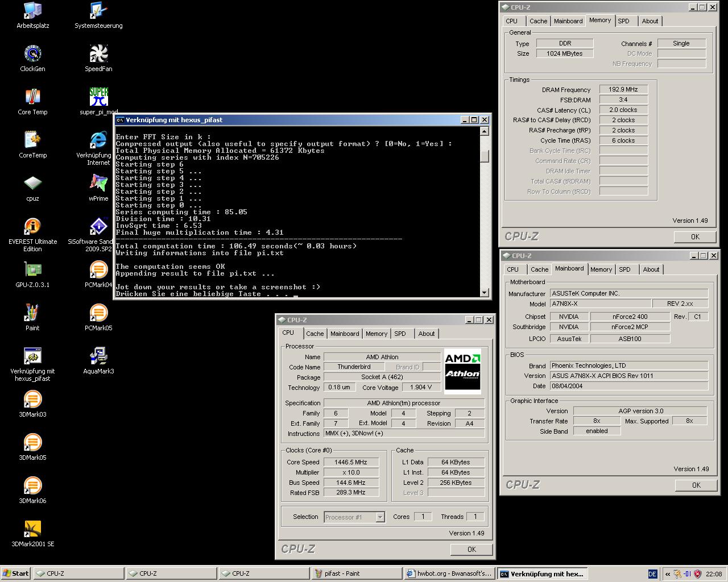
Task: Click the Core Voltage value field
Action: pyautogui.click(x=421, y=387)
